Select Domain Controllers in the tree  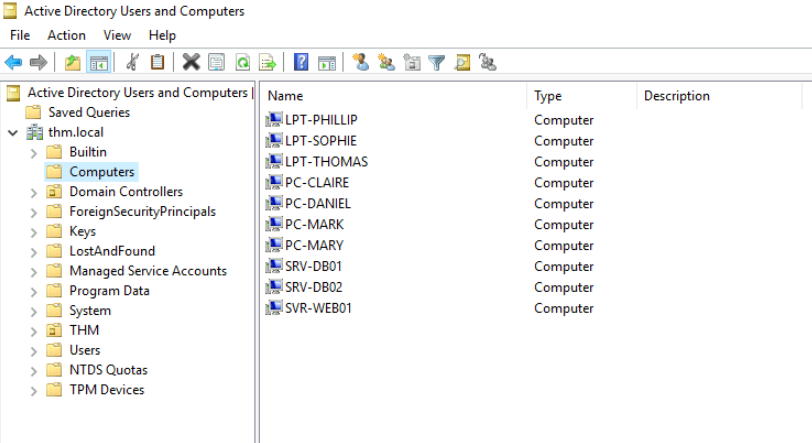coord(126,192)
